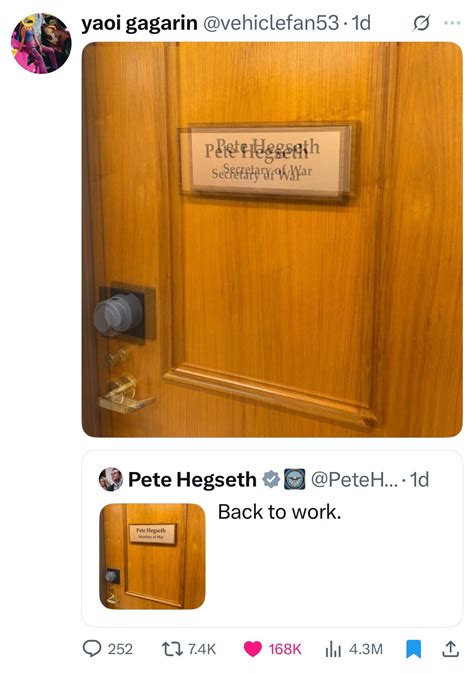Screen dimensions: 474x673
Task: Unlike the post via pink heart
Action: tap(252, 649)
